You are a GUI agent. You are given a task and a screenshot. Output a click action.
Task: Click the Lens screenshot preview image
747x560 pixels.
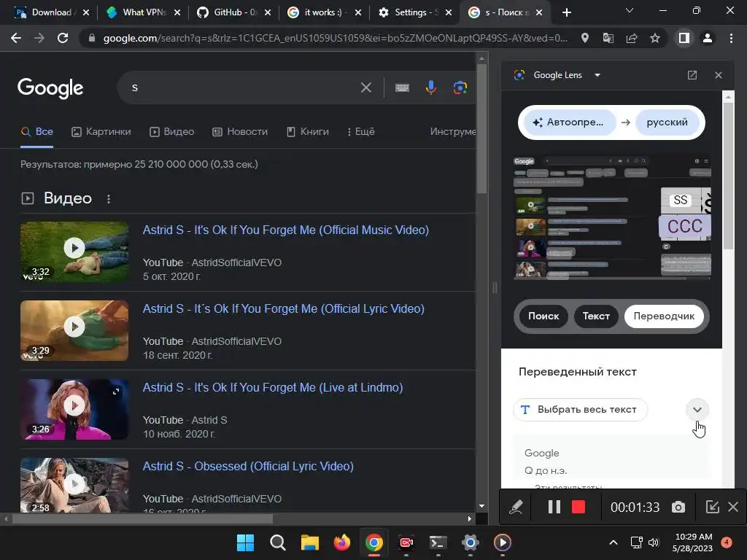pos(612,217)
